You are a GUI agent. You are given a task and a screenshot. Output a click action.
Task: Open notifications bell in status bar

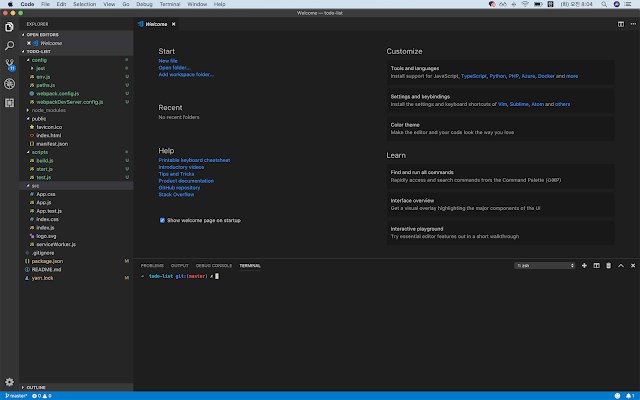(630, 396)
